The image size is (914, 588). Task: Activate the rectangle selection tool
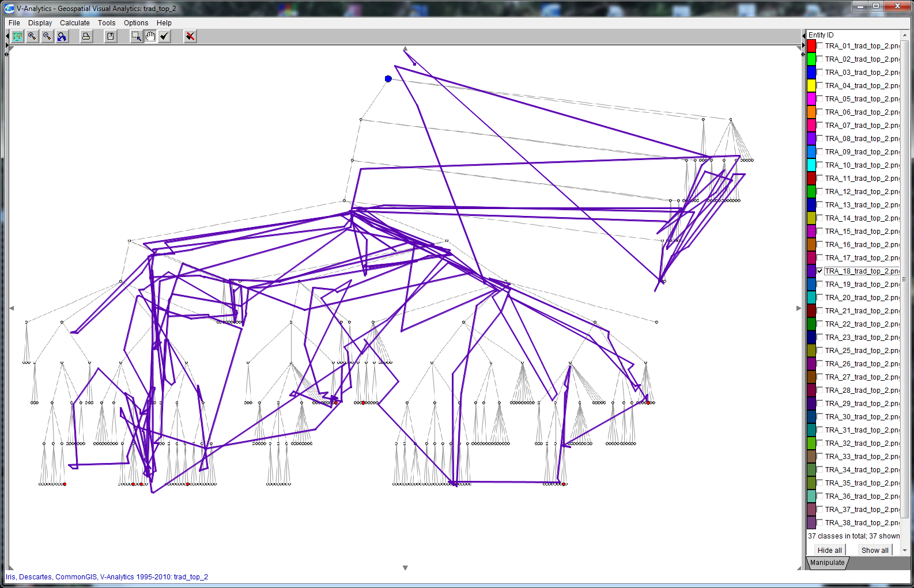[x=136, y=36]
